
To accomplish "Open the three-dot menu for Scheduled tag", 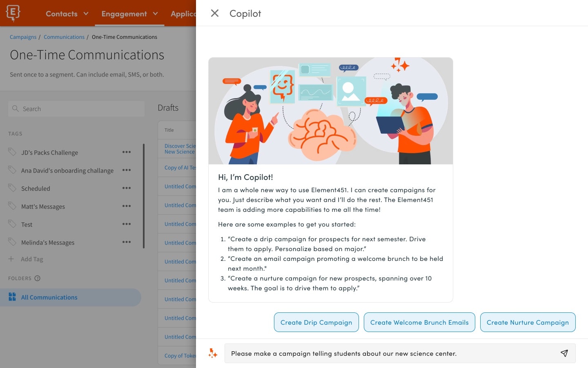I will (x=127, y=188).
